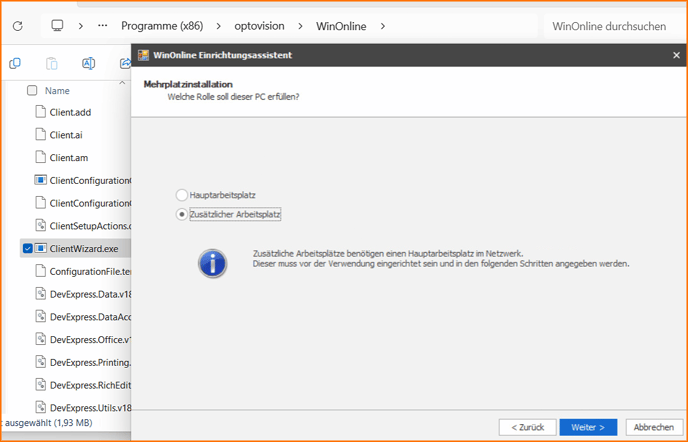Click the blue info icon in wizard
Screen dimensions: 688x442
point(211,263)
